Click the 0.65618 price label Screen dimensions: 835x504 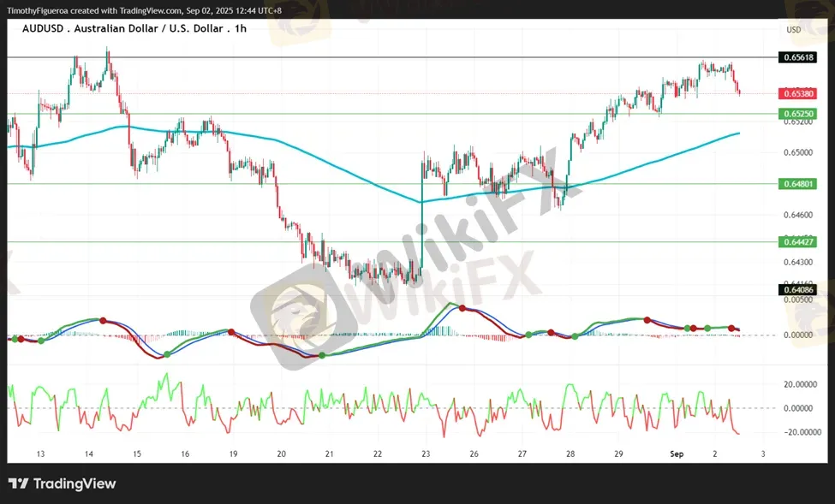797,57
